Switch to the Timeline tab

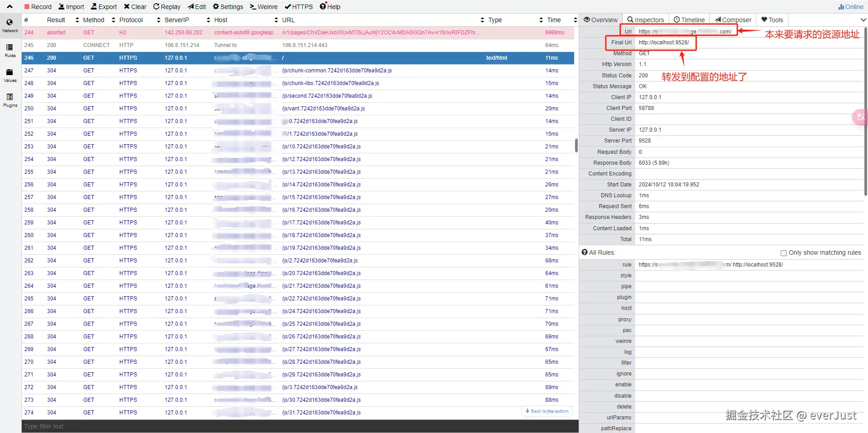click(689, 20)
